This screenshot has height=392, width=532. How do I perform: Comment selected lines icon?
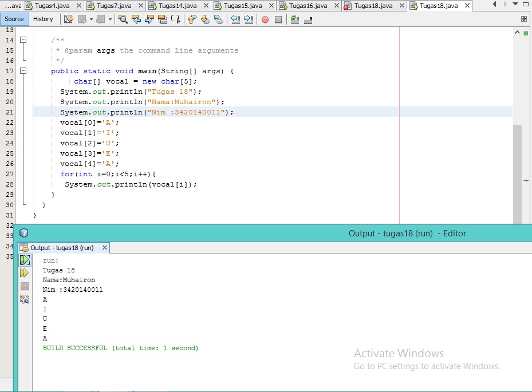[x=295, y=19]
